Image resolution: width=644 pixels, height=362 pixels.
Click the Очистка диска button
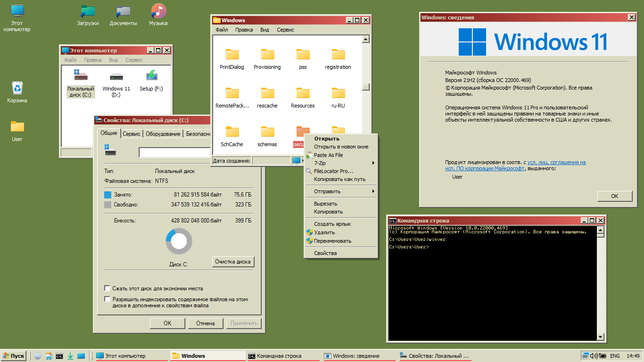(x=233, y=262)
